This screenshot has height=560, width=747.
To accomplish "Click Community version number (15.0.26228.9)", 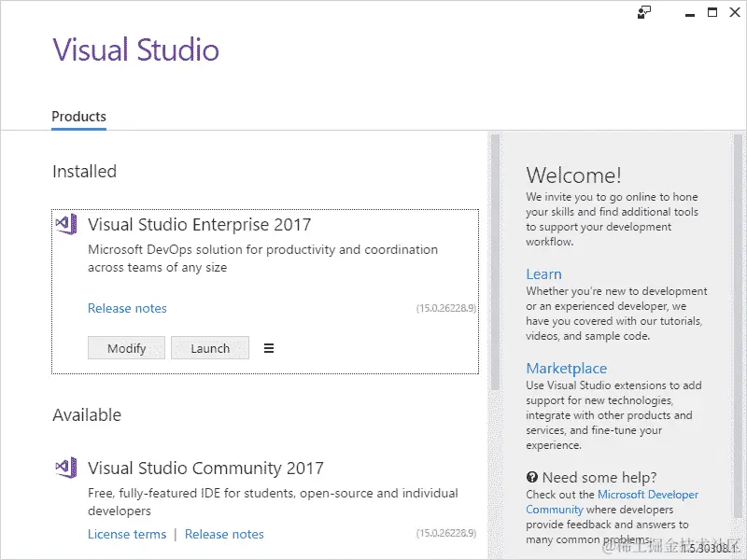I will point(446,533).
